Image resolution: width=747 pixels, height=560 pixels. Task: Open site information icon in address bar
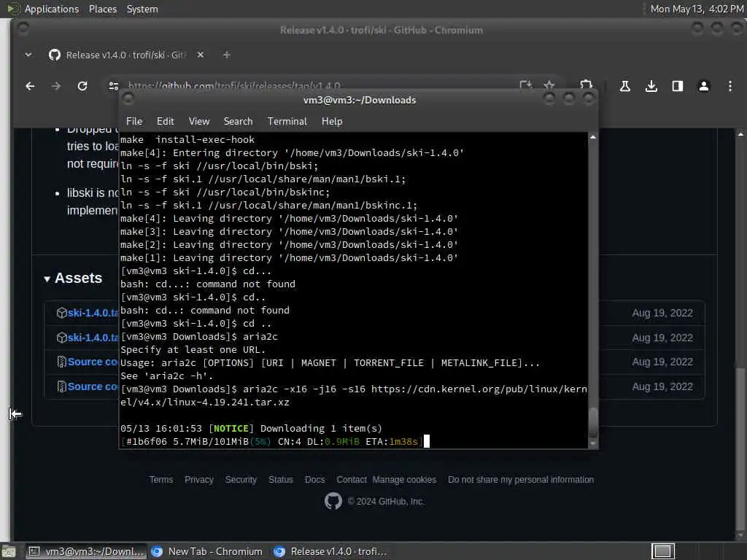[113, 86]
